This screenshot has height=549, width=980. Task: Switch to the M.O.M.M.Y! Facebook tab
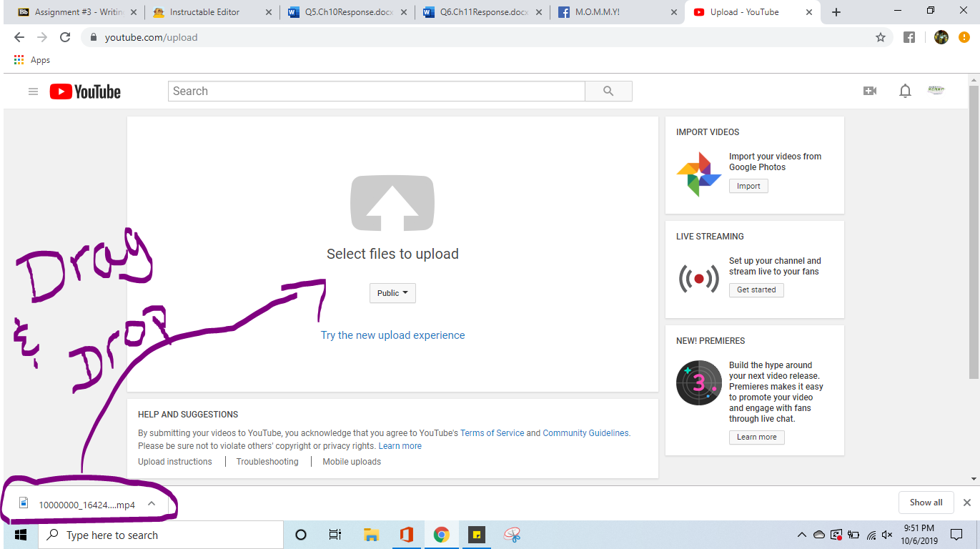[618, 12]
